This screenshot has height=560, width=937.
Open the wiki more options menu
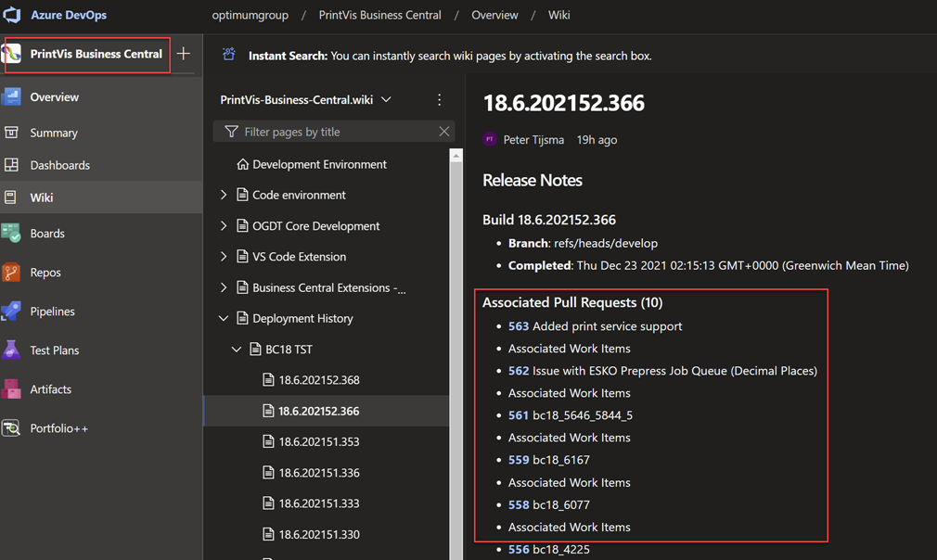pos(439,100)
